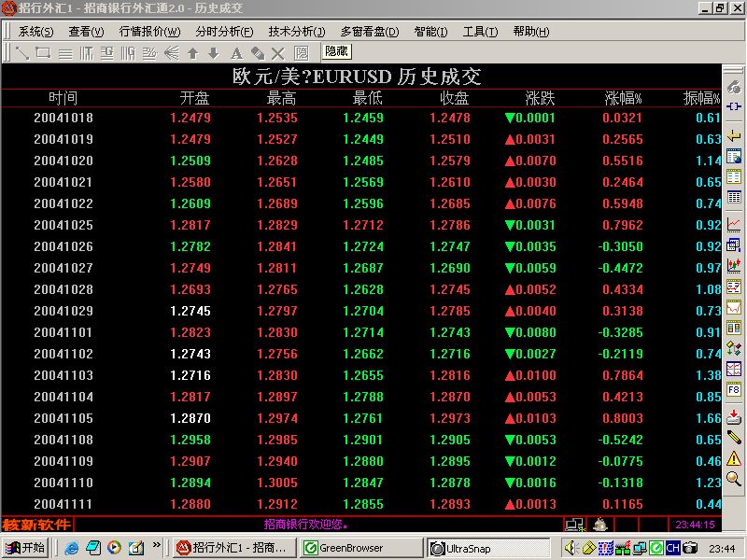The image size is (747, 560).
Task: Open the 工具(T) menu
Action: point(480,32)
